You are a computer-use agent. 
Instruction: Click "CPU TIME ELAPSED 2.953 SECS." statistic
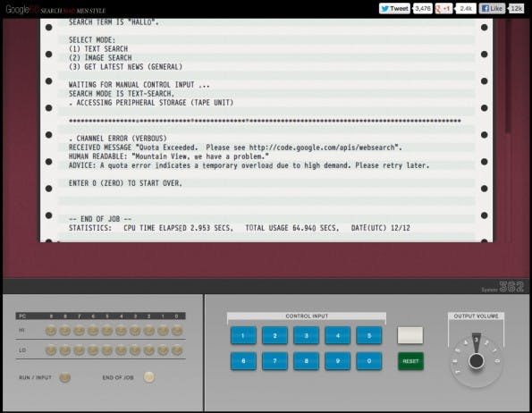[179, 228]
